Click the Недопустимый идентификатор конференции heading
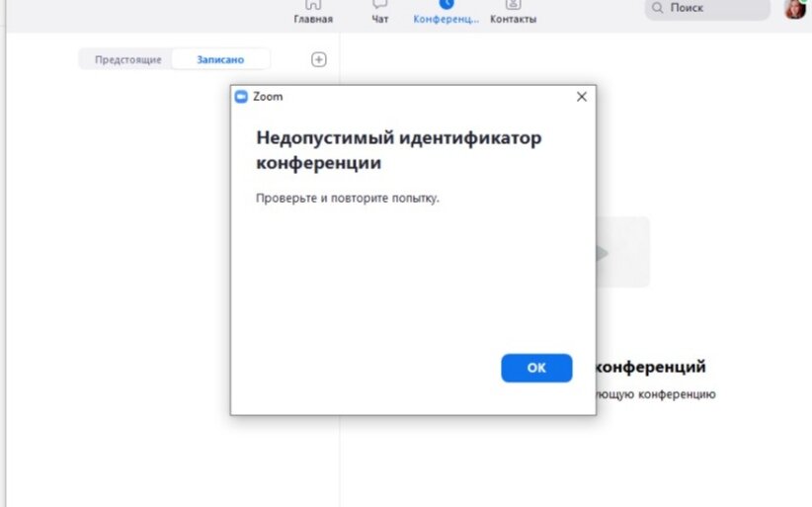The width and height of the screenshot is (812, 507). pyautogui.click(x=399, y=150)
